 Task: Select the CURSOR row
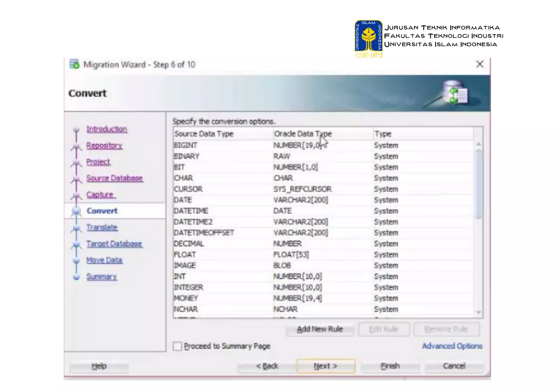pyautogui.click(x=323, y=189)
